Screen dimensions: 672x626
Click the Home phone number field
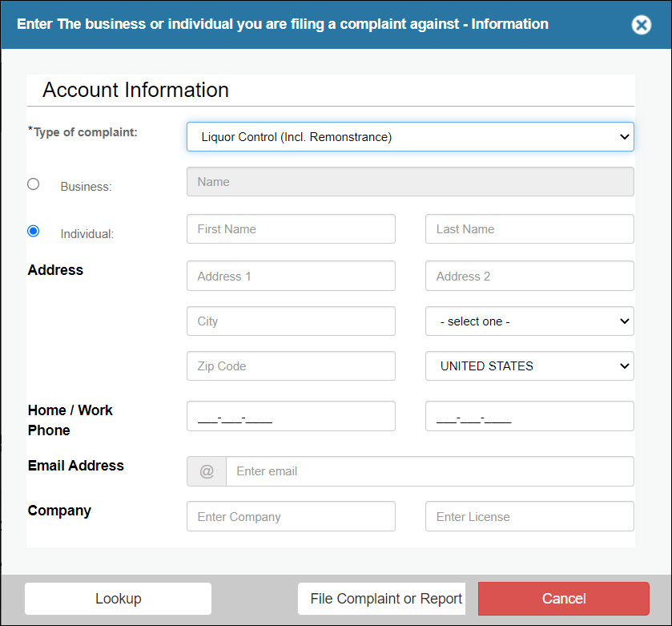pyautogui.click(x=291, y=417)
